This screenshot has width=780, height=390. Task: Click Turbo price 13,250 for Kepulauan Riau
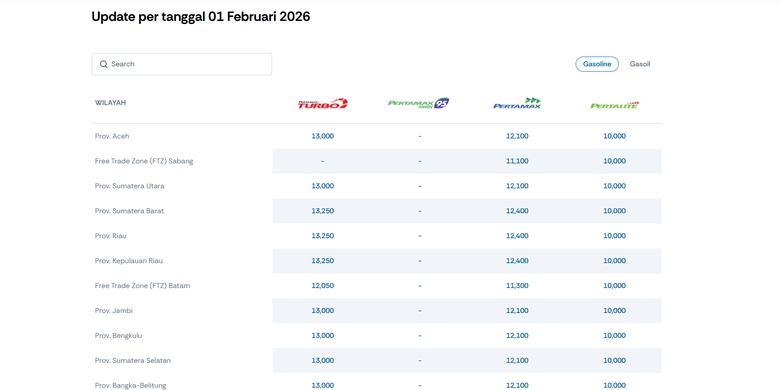click(x=323, y=261)
